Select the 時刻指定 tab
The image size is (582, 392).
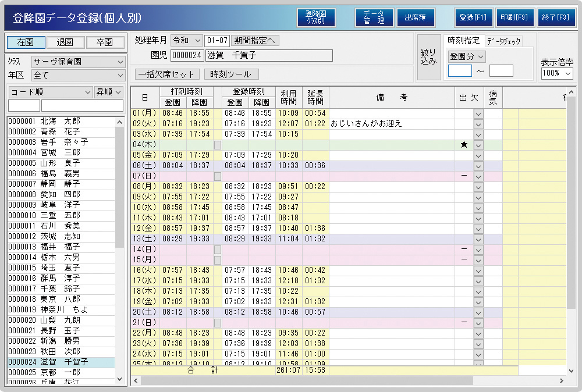click(463, 40)
